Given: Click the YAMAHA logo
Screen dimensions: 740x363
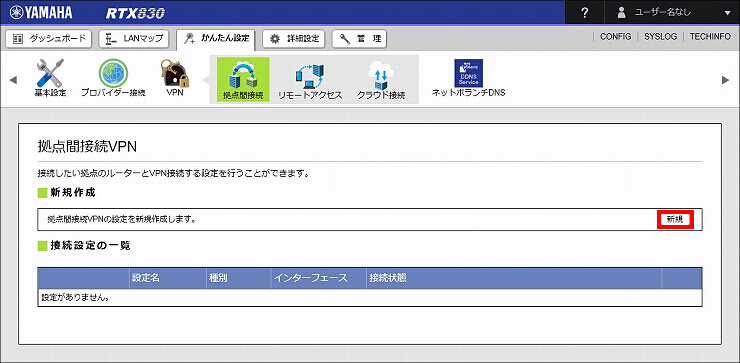Looking at the screenshot, I should 42,13.
